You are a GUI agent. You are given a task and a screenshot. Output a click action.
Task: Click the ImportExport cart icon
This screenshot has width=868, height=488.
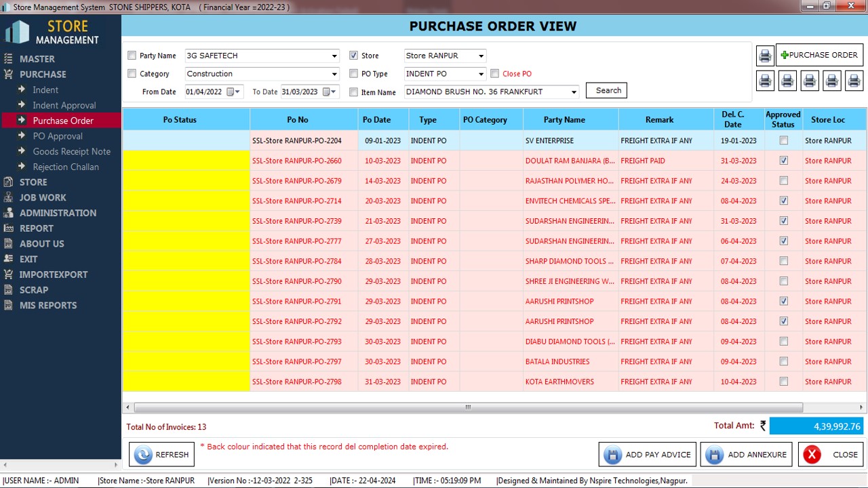point(8,274)
